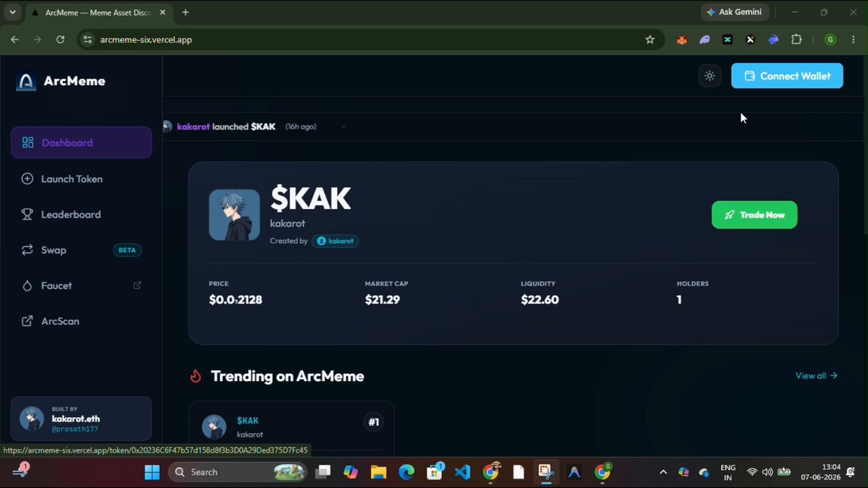Click the #1 rank badge on trending card
This screenshot has height=488, width=868.
tap(373, 422)
